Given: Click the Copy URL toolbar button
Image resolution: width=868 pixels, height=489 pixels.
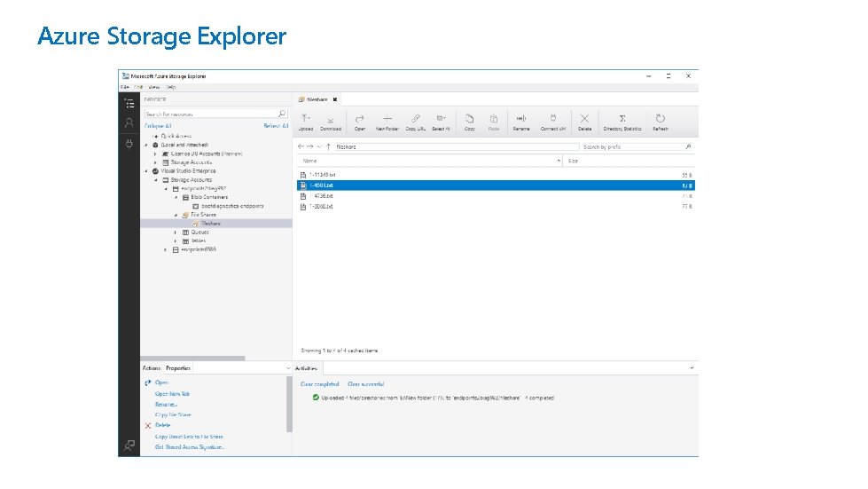Looking at the screenshot, I should click(x=415, y=122).
